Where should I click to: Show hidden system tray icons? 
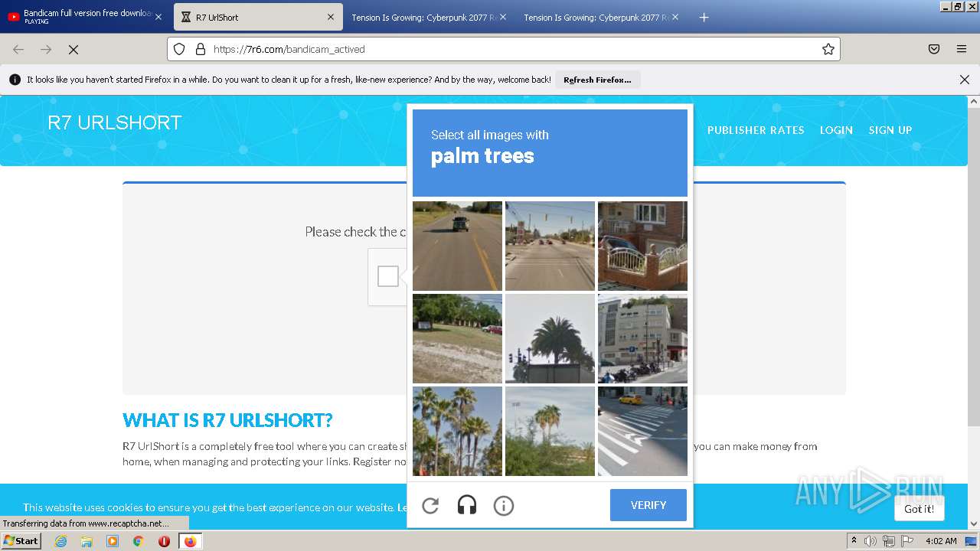854,540
